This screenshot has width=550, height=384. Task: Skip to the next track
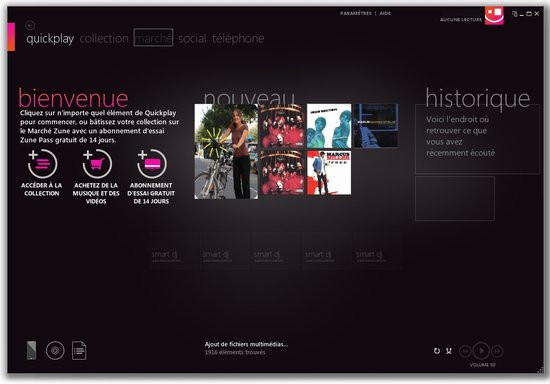pyautogui.click(x=497, y=351)
